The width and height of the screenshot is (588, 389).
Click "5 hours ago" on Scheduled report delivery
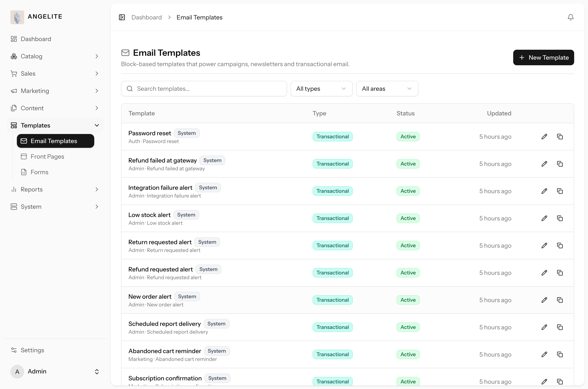pyautogui.click(x=495, y=327)
